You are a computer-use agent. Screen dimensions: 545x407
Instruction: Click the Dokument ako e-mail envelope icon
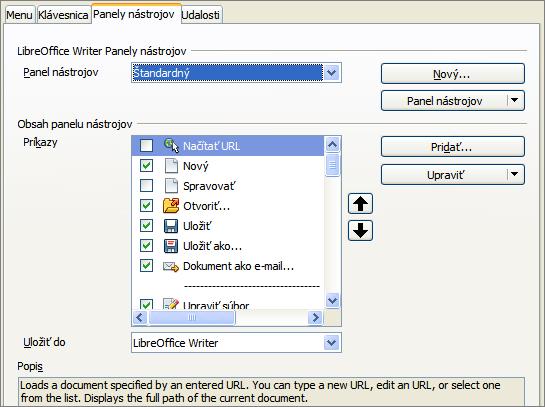tap(171, 267)
